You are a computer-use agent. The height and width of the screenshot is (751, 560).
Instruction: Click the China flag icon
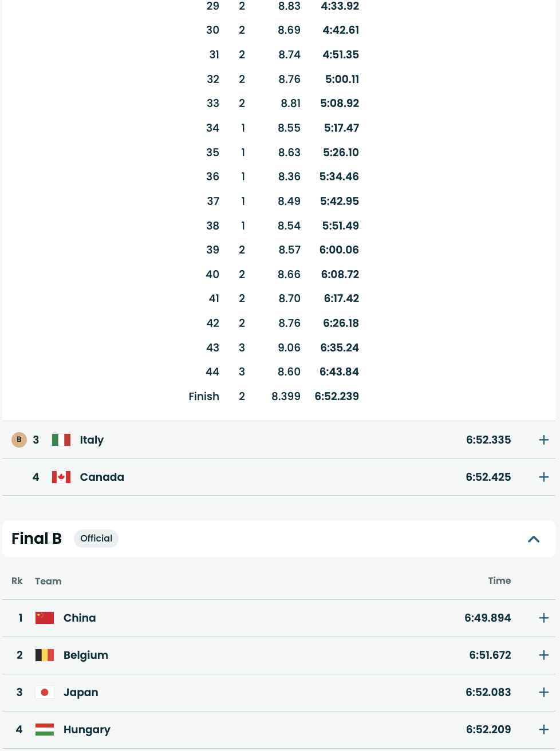(45, 618)
